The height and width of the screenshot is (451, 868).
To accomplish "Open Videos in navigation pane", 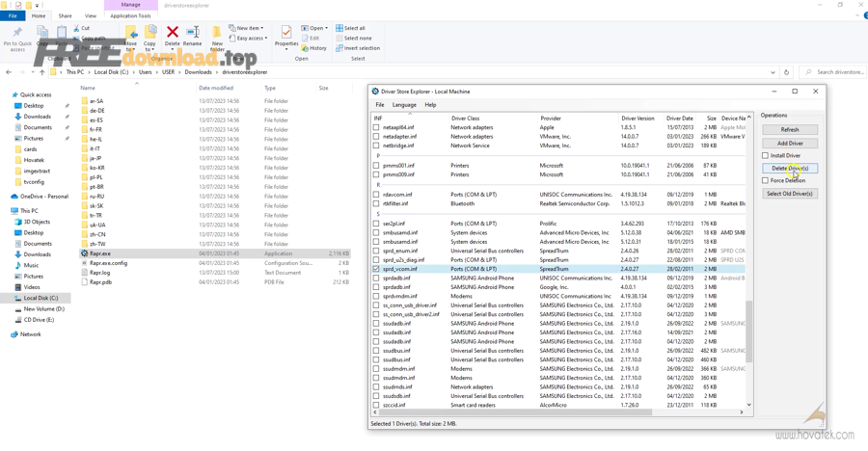I will coord(32,287).
